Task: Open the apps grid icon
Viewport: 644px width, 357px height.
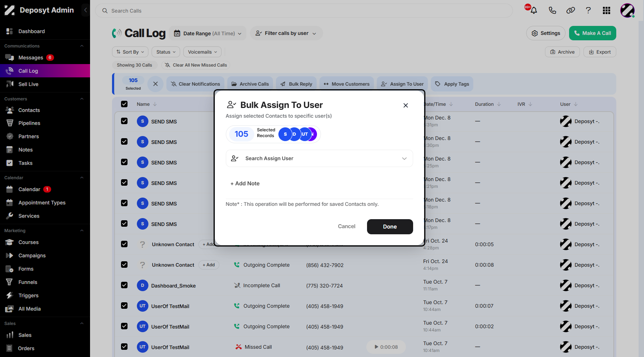Action: [x=607, y=10]
